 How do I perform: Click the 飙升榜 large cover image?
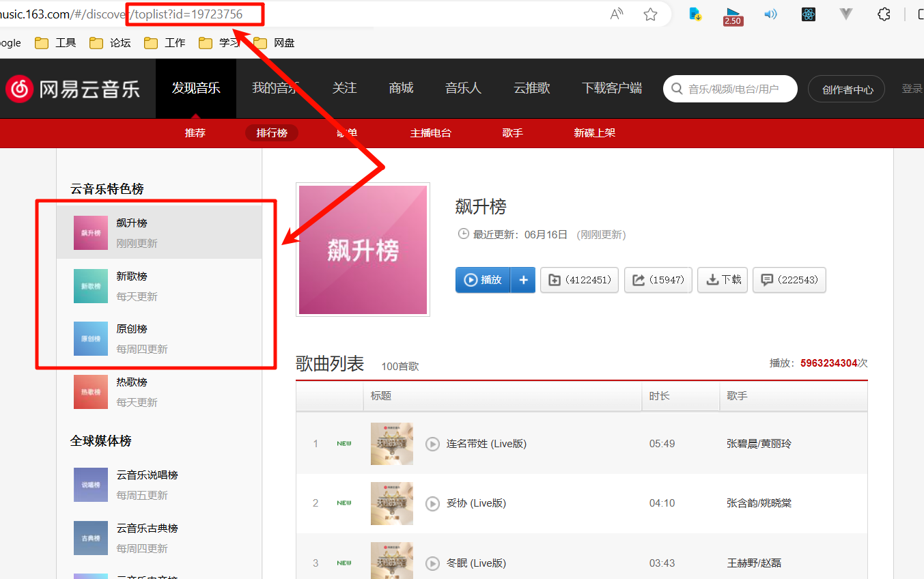coord(363,250)
